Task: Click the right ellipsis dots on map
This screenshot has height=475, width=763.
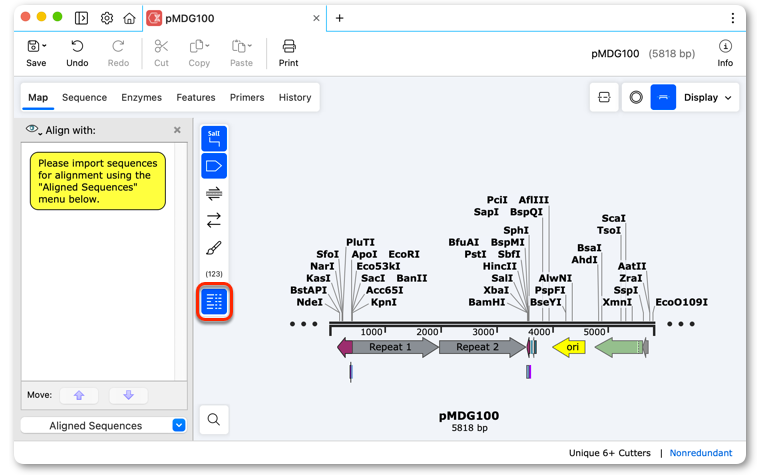Action: click(x=681, y=324)
